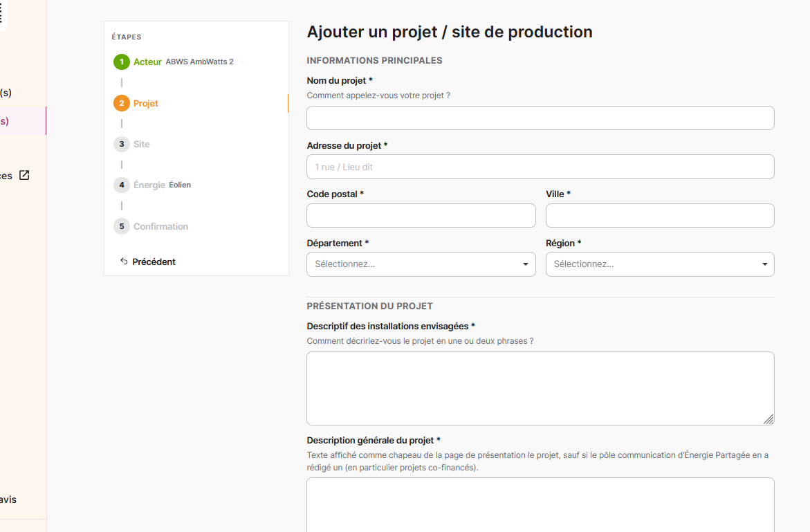Click the PRÉSENTATION DU PROJET heading
Image resolution: width=810 pixels, height=532 pixels.
pyautogui.click(x=370, y=306)
